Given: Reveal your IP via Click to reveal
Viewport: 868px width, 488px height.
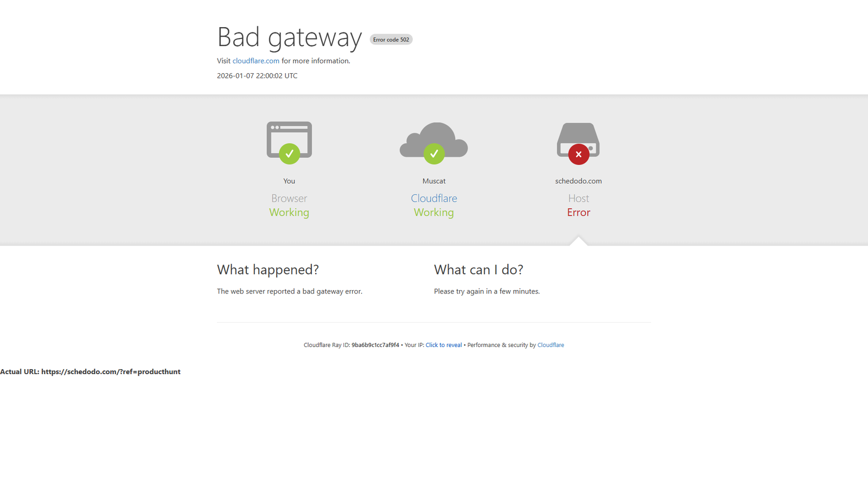Looking at the screenshot, I should click(444, 345).
